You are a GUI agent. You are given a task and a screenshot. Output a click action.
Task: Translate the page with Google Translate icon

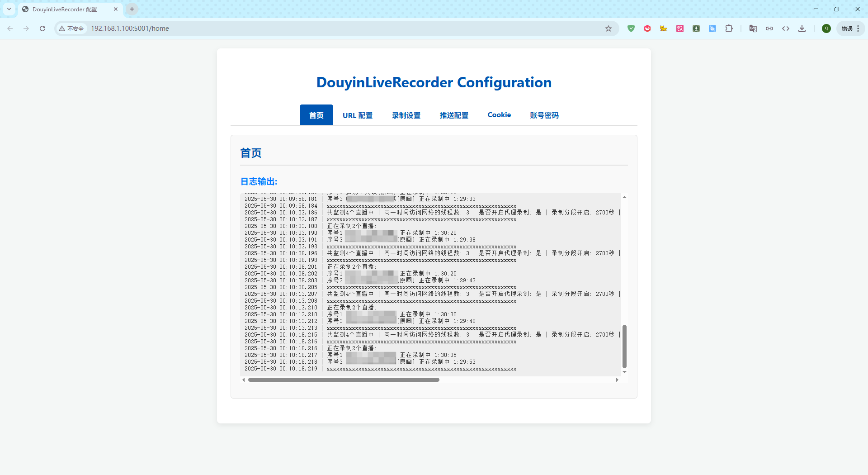(x=753, y=28)
